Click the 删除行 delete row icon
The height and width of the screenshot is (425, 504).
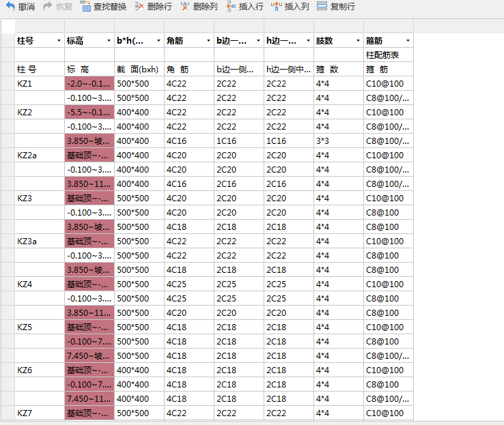tap(139, 6)
